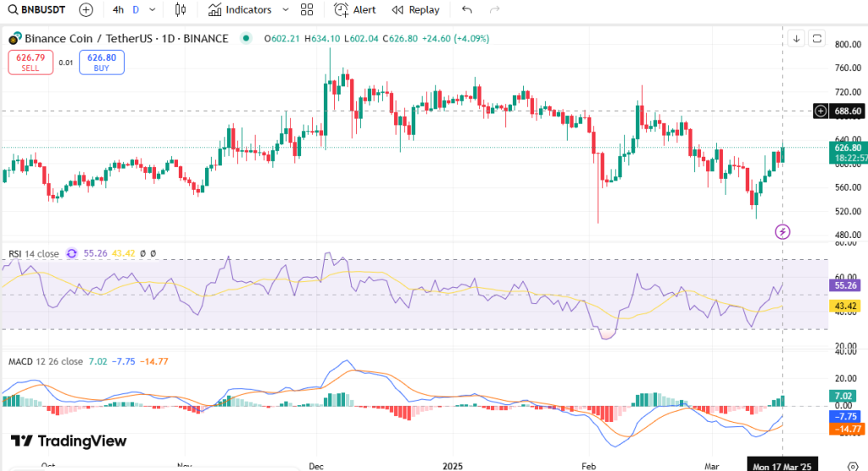Viewport: 868px width, 471px height.
Task: Start bar Replay mode
Action: click(415, 9)
